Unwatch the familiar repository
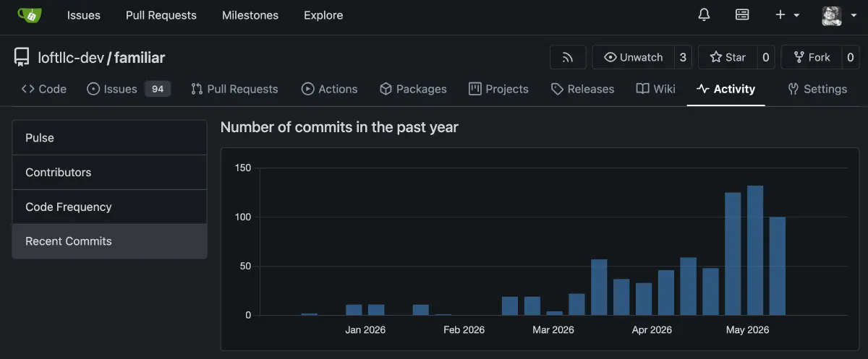868x359 pixels. pos(634,57)
